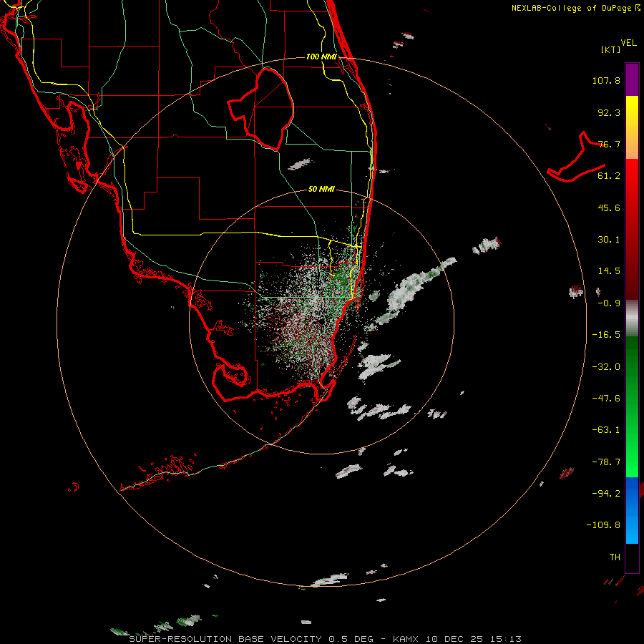Click the -47.6 velocity scale value
Viewport: 644px width, 644px height.
point(606,399)
